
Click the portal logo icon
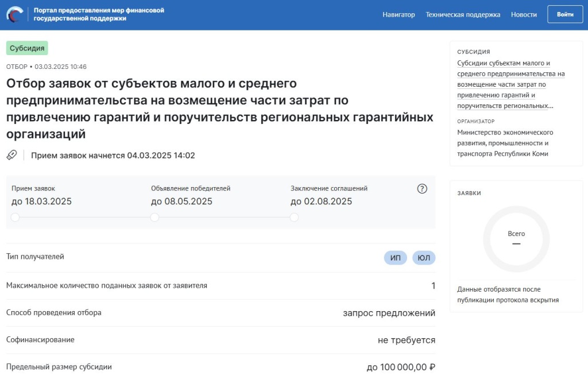(14, 14)
